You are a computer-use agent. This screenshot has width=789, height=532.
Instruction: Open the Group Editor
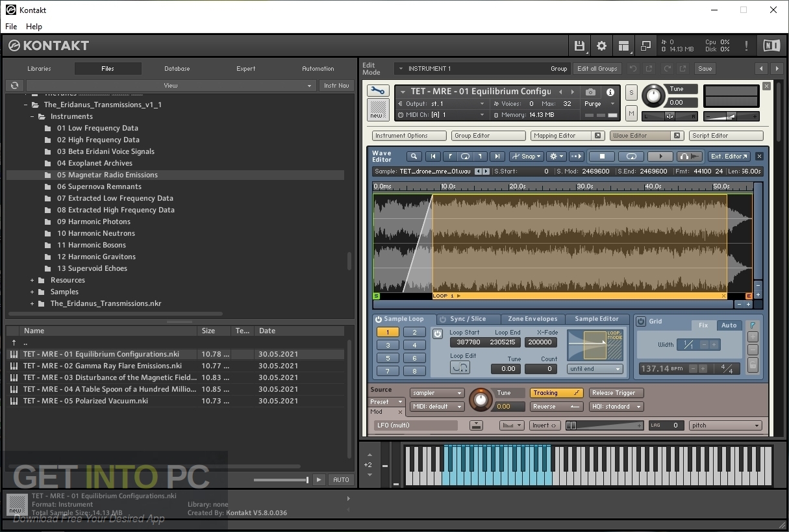coord(488,136)
